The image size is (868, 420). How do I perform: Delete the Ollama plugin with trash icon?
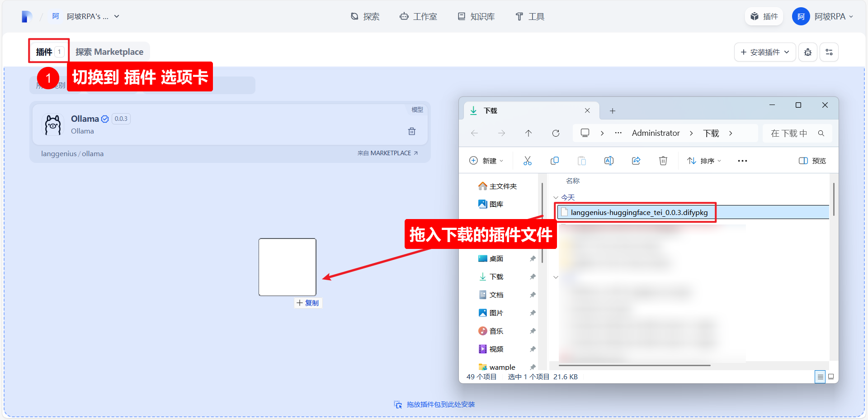412,131
